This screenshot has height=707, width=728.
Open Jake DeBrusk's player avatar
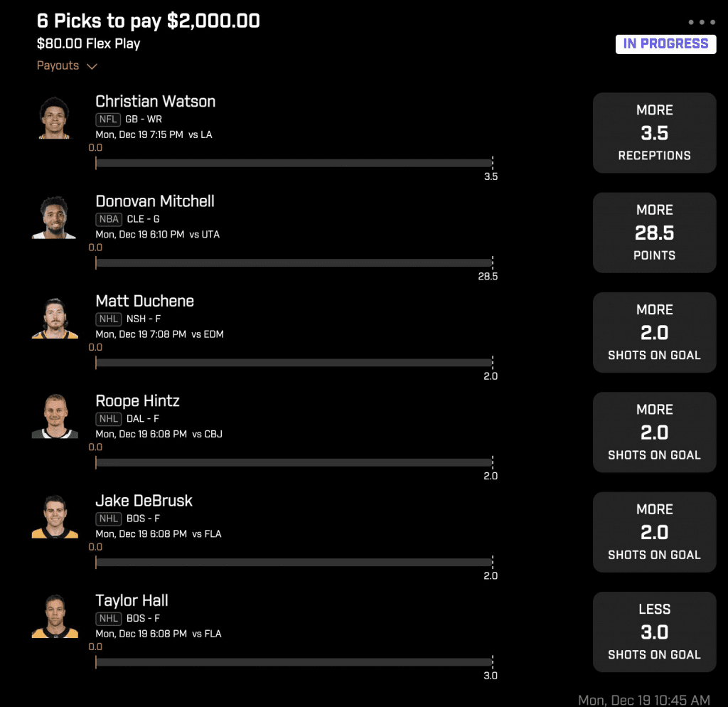[55, 516]
